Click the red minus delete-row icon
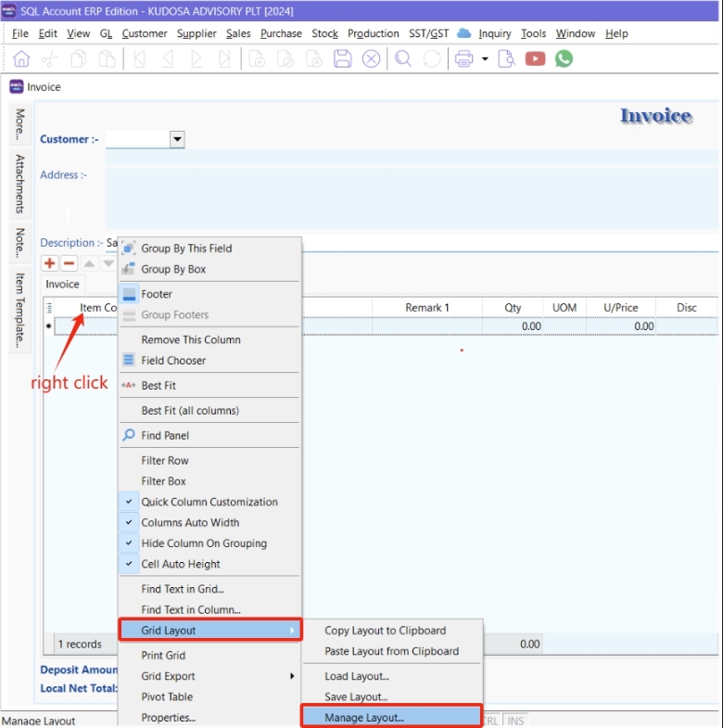Viewport: 723px width, 728px height. click(x=69, y=264)
